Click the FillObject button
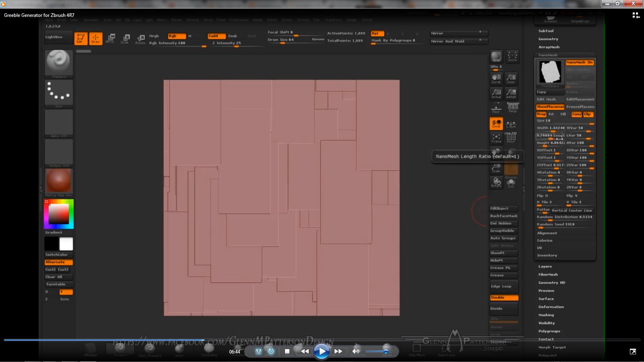The width and height of the screenshot is (644, 362). coord(504,208)
